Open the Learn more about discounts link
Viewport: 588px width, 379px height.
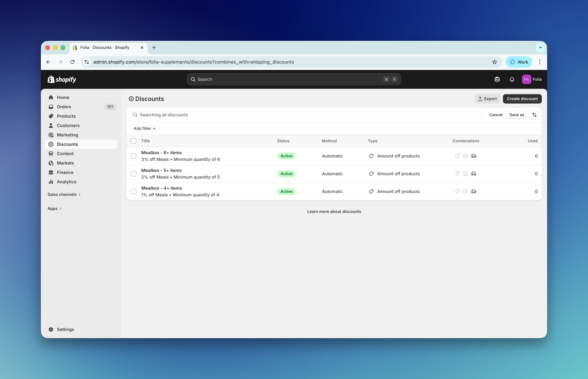[334, 211]
